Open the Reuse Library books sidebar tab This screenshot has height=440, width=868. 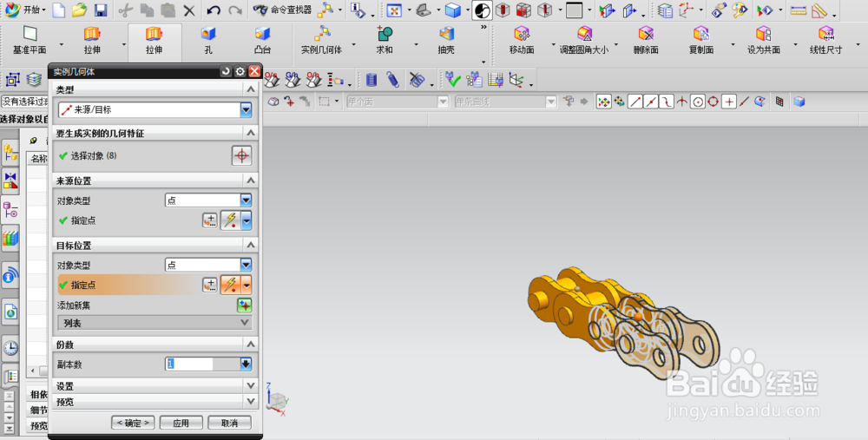10,239
